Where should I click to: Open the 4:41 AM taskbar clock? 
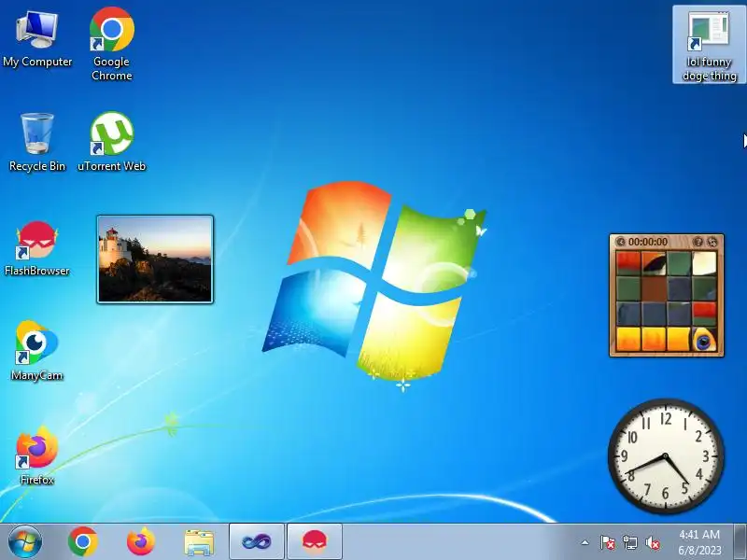[699, 542]
